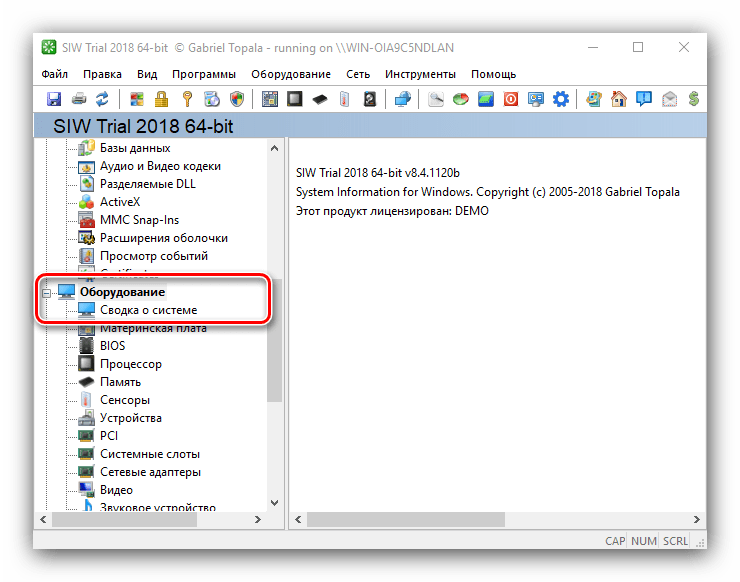Select MMC Snap-Ins tree item
This screenshot has width=740, height=582.
[x=140, y=220]
